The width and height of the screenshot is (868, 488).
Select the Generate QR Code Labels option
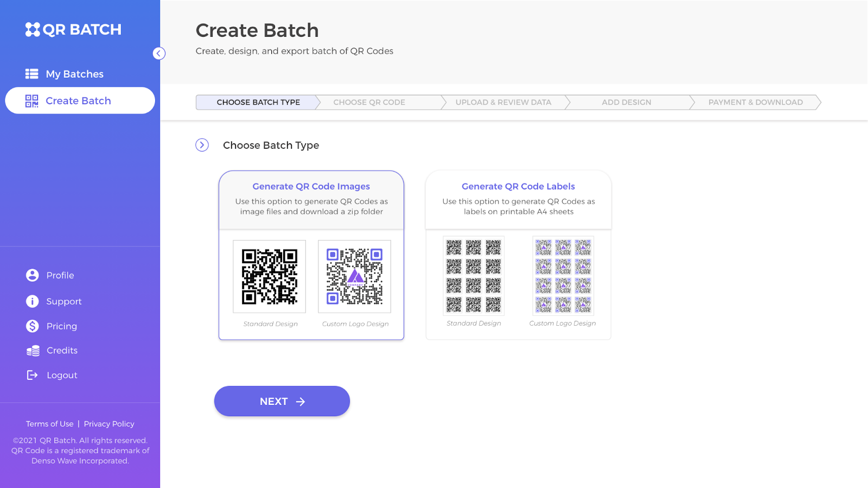tap(518, 255)
